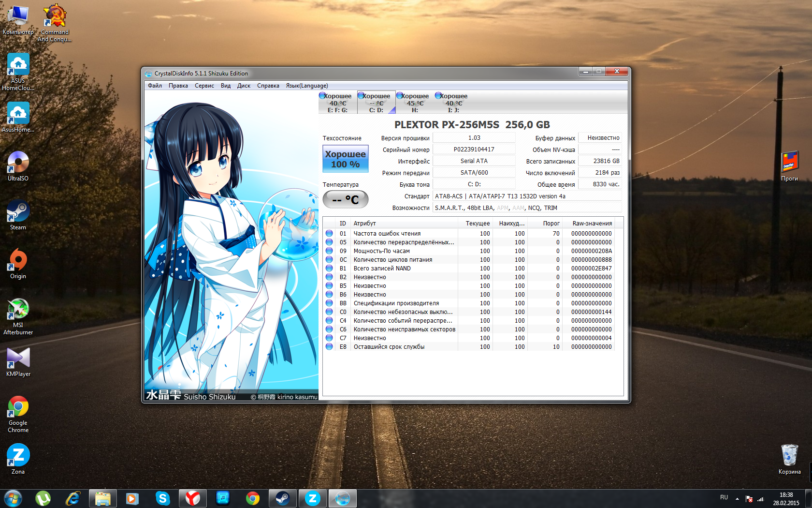Select the Проги desktop icon
Viewport: 812px width, 508px height.
(790, 166)
